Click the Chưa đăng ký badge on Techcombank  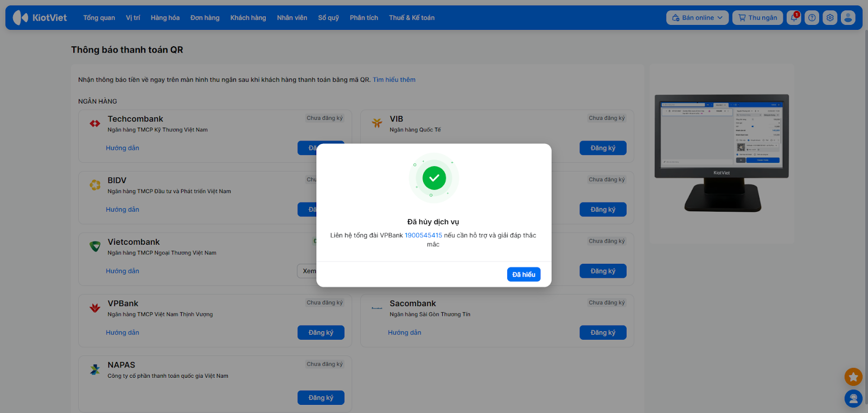[325, 118]
